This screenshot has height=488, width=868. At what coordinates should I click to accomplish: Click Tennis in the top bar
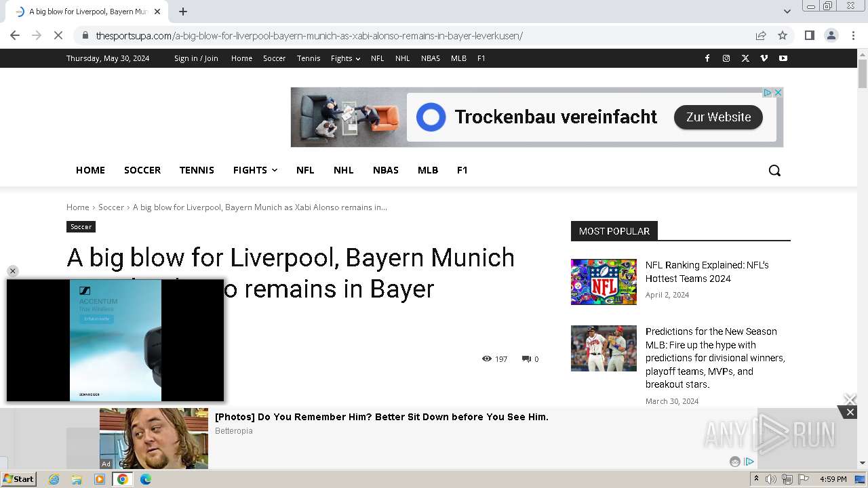[x=309, y=58]
